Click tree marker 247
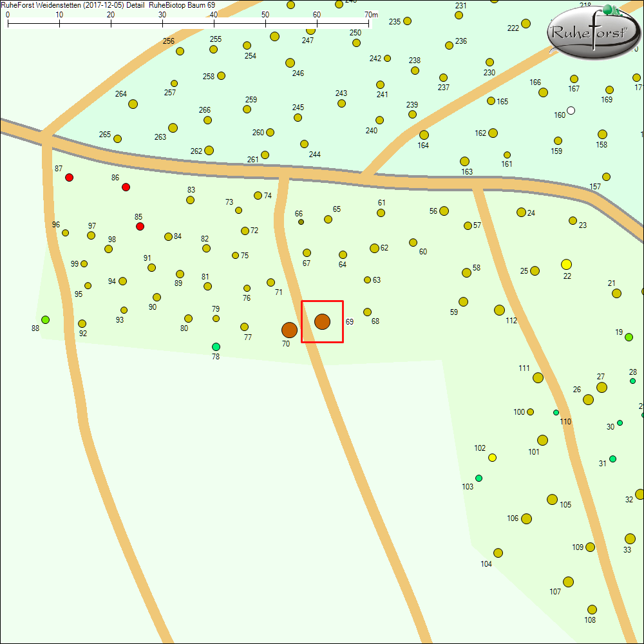Viewport: 644px width, 644px height. [311, 30]
